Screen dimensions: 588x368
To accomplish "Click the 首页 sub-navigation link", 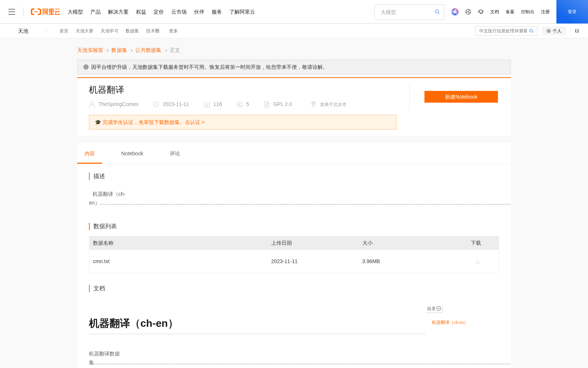I will [x=64, y=31].
